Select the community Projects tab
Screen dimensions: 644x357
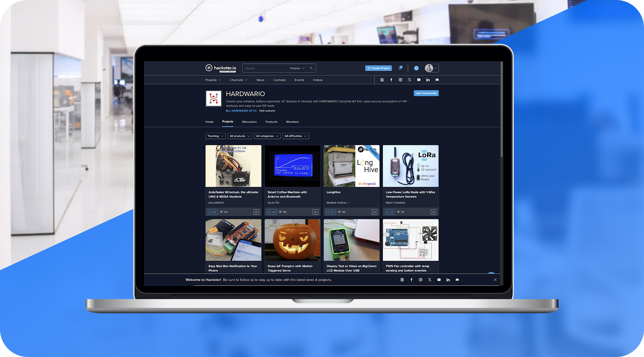[228, 122]
